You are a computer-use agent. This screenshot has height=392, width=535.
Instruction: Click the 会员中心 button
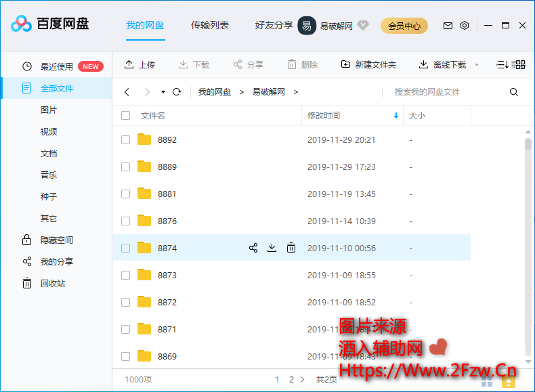404,26
